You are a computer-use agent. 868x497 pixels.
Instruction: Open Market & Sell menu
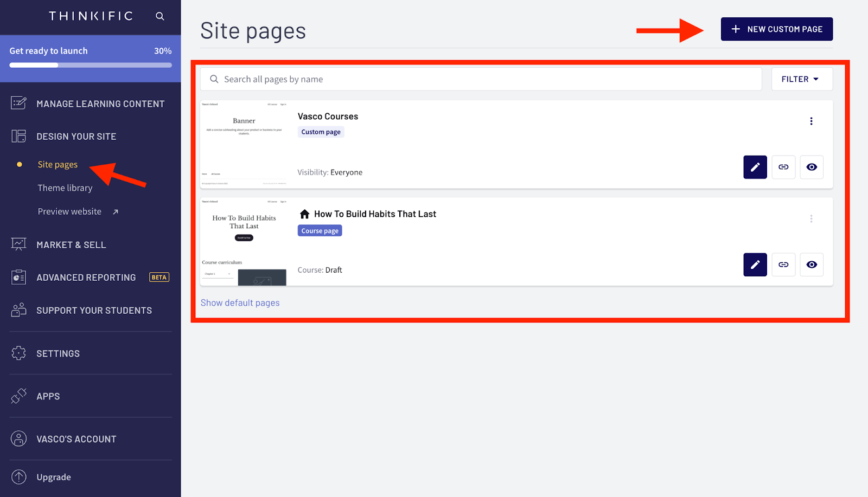point(71,245)
